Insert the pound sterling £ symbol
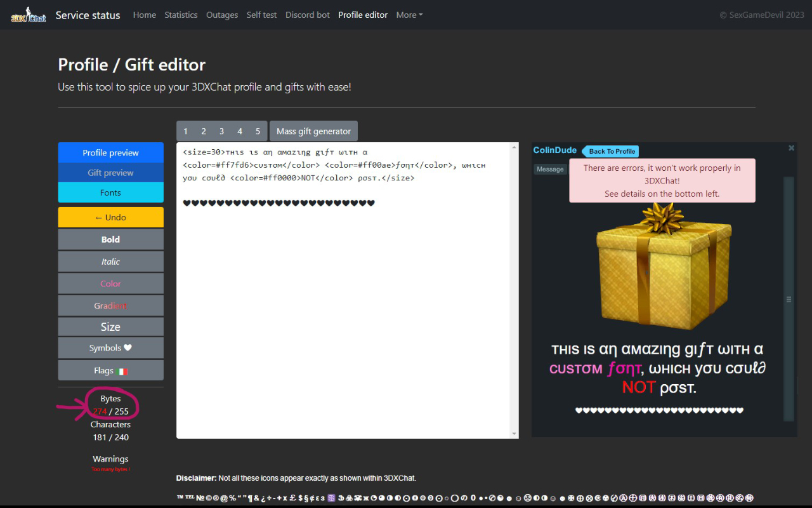812x508 pixels. pos(291,497)
